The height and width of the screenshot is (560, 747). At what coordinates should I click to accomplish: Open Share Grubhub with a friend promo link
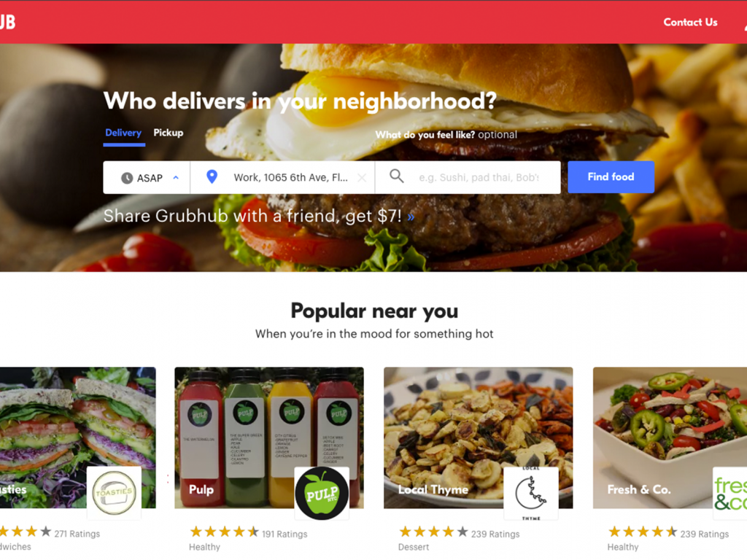point(259,216)
